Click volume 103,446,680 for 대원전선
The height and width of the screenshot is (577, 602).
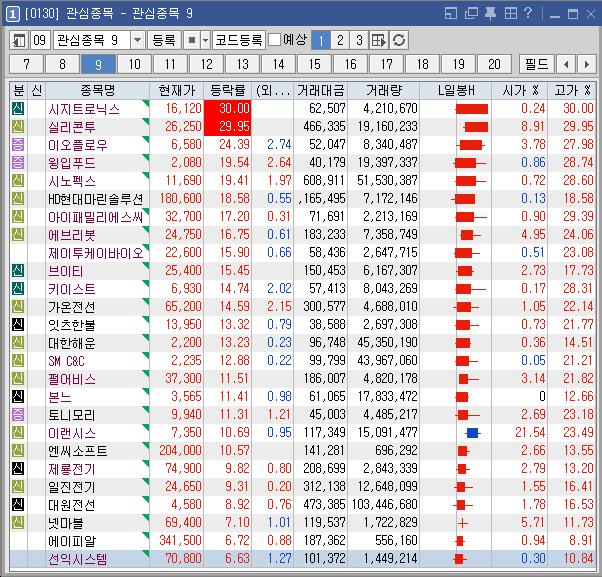[x=384, y=504]
